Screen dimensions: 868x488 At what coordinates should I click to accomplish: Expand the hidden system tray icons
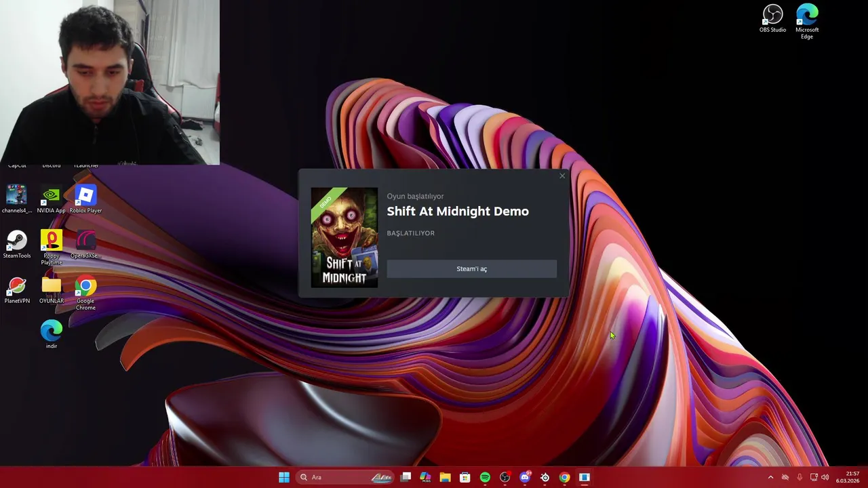pos(770,477)
